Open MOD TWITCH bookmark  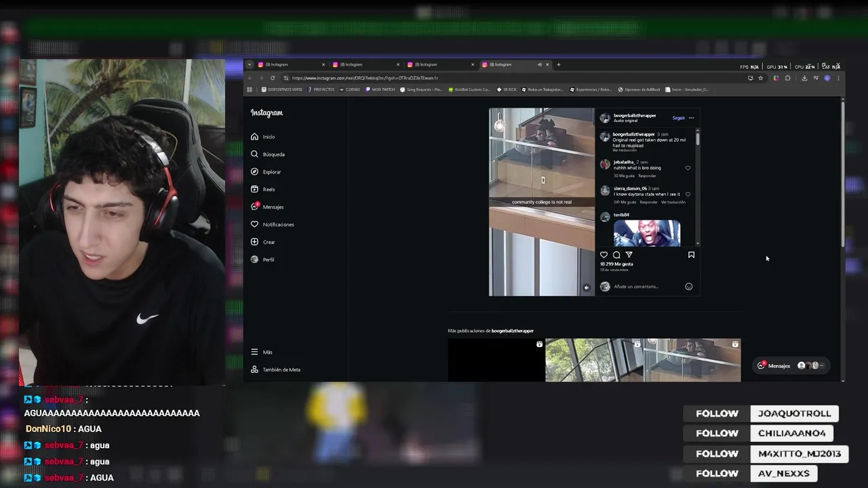[380, 89]
